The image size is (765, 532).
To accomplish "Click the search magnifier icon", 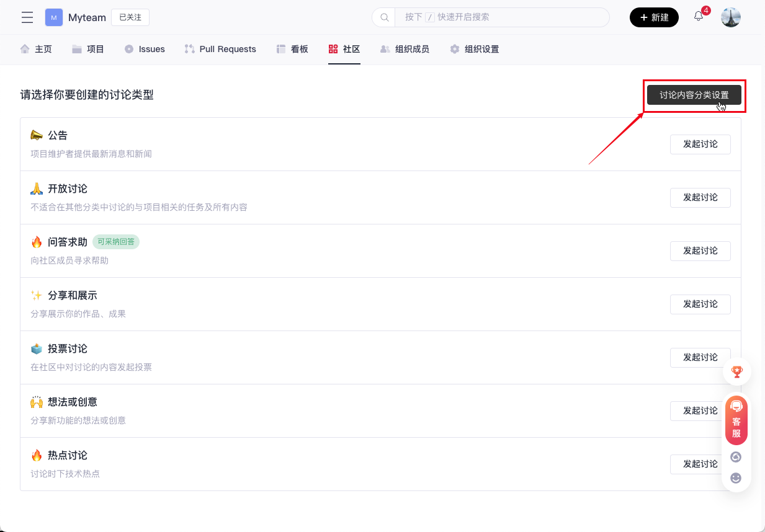I will click(x=384, y=17).
